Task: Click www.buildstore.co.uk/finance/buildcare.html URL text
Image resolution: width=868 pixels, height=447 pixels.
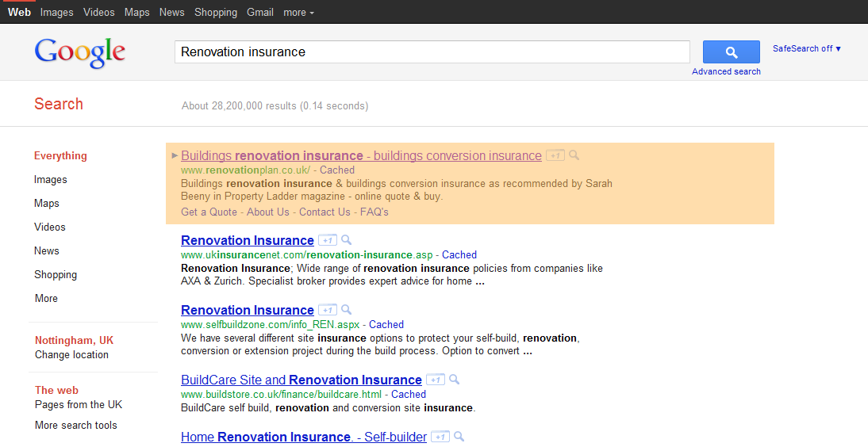Action: click(x=281, y=395)
